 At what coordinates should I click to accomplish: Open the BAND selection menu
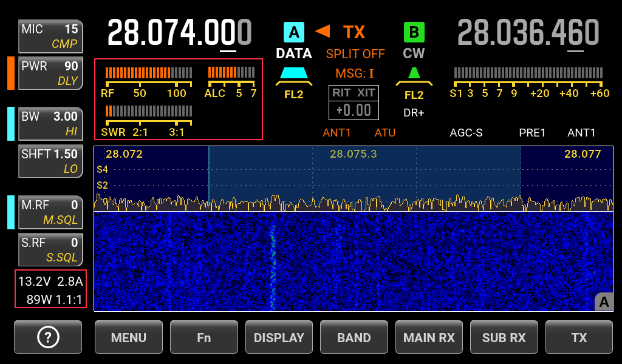click(x=354, y=337)
